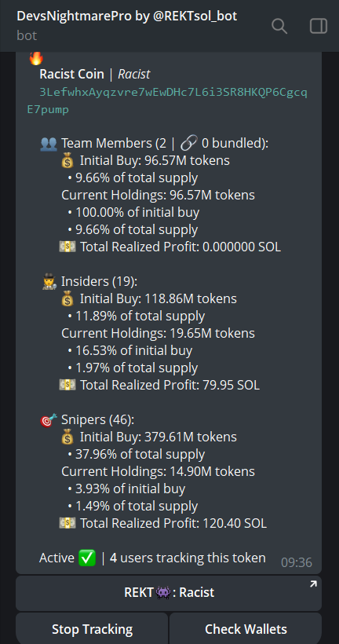
Task: Click the Check Wallets button
Action: 246,629
